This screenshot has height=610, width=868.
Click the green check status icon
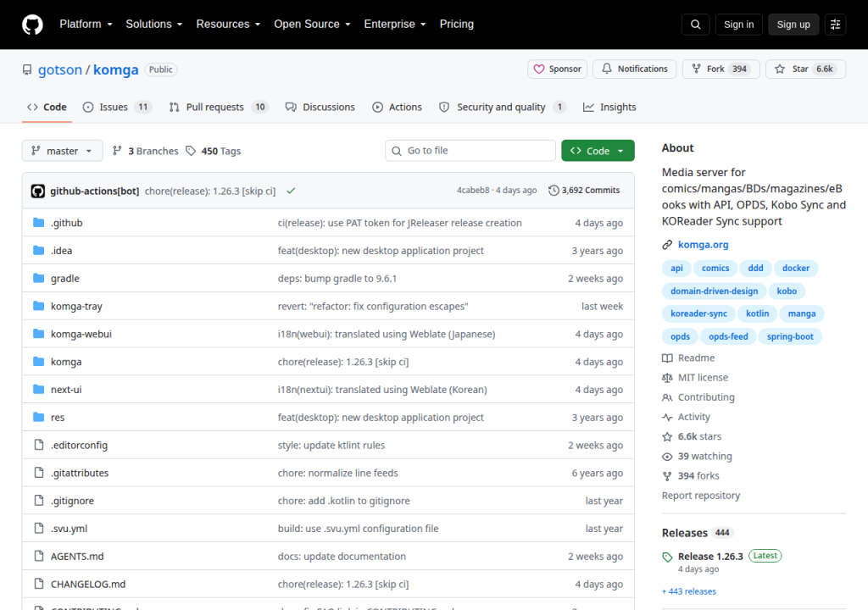pos(291,191)
